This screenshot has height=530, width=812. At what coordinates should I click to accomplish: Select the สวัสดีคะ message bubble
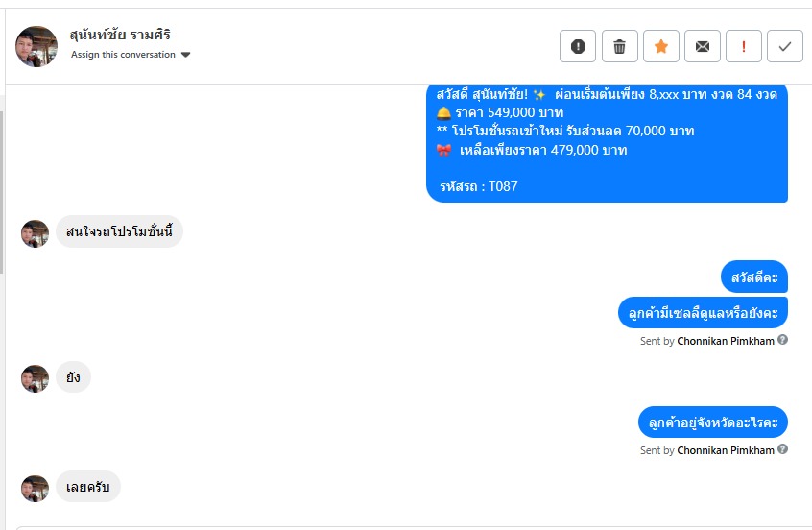coord(753,277)
